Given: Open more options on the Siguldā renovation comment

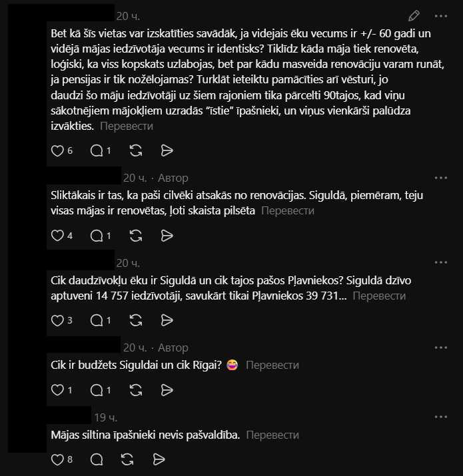Looking at the screenshot, I should (441, 178).
